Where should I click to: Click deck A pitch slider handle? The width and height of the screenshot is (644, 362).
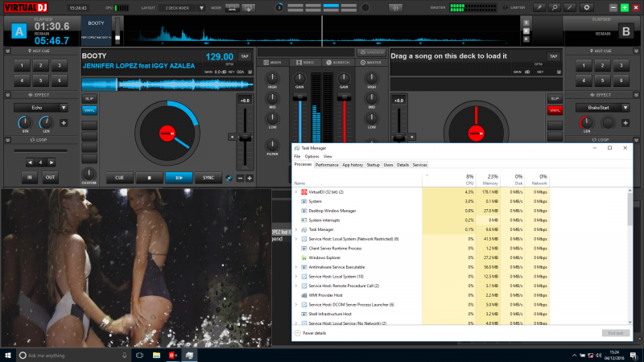click(x=246, y=137)
